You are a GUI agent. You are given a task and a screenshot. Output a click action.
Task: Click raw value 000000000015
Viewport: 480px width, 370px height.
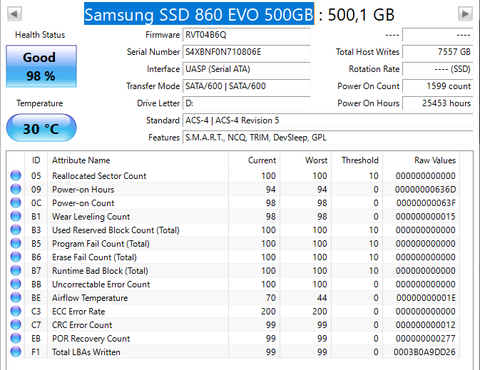coord(425,217)
